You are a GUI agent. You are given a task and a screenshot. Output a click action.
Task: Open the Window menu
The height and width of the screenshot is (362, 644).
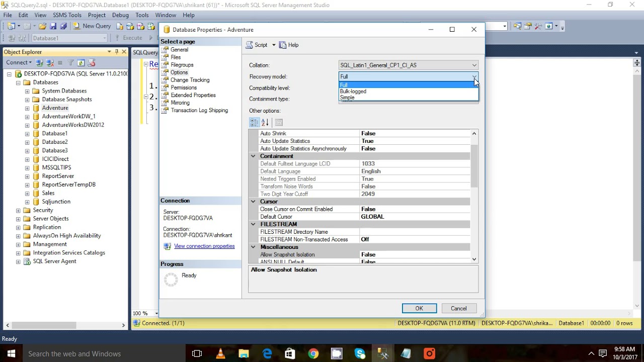click(166, 15)
